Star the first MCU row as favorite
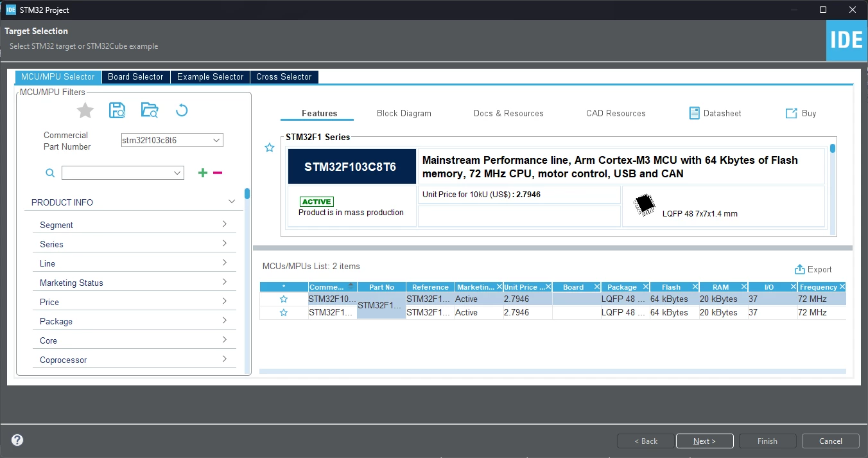 pos(283,299)
